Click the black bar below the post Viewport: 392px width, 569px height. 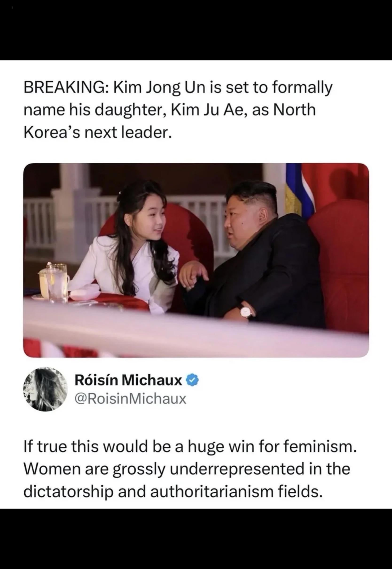coord(196,538)
